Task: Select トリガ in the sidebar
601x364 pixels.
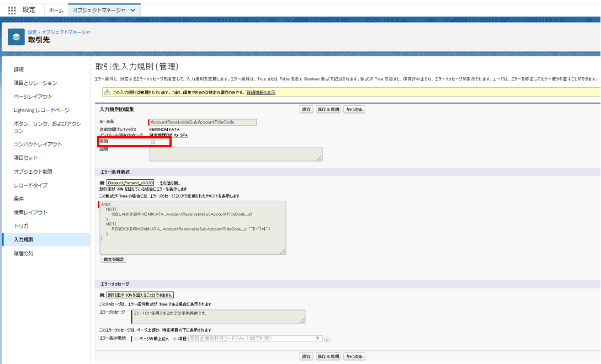Action: click(x=21, y=226)
